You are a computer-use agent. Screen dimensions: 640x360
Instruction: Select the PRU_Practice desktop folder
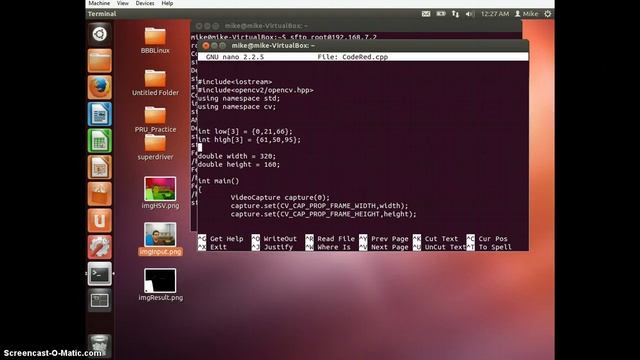coord(155,119)
